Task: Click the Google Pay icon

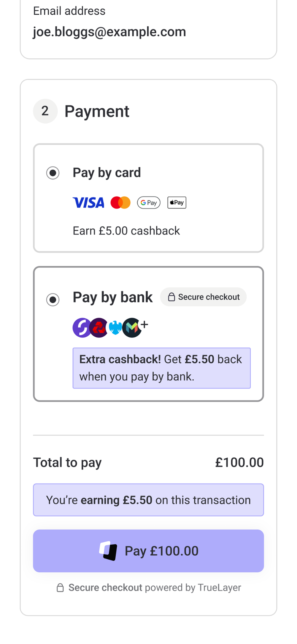Action: pos(149,203)
